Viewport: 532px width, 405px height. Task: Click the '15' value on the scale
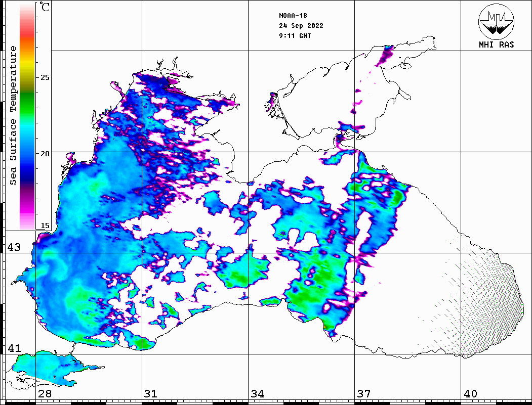coord(45,226)
